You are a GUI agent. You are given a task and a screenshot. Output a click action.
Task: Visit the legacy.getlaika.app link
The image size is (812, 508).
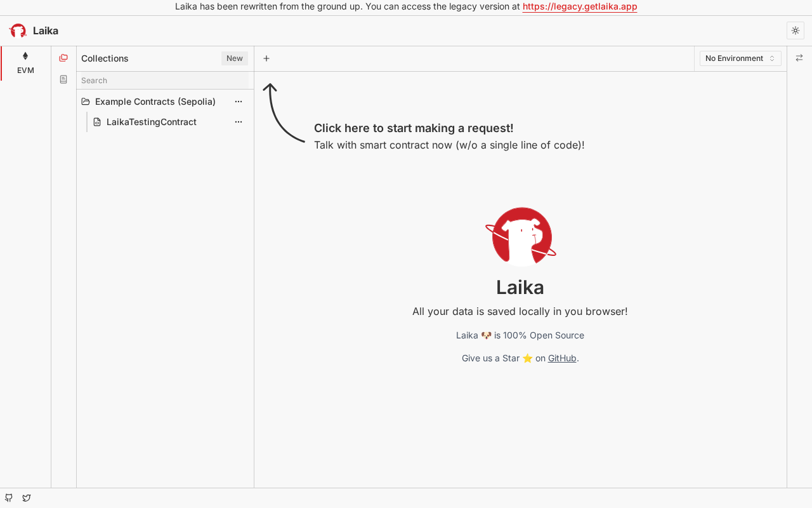pyautogui.click(x=580, y=7)
